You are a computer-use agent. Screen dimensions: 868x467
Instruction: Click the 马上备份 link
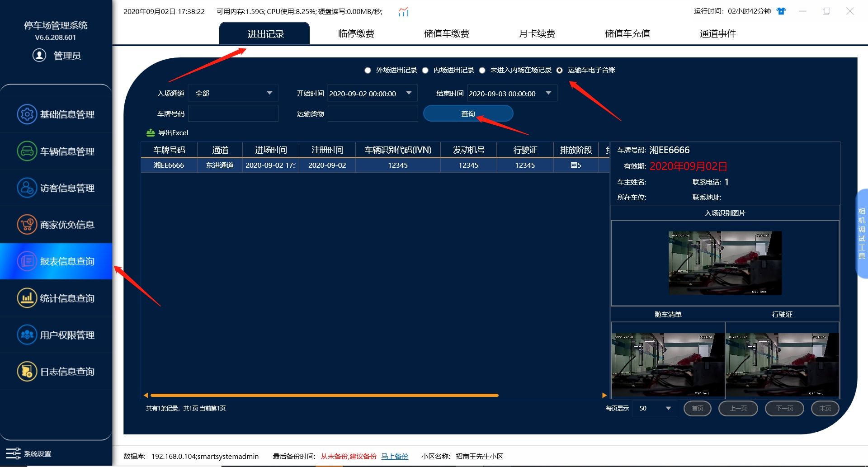(x=395, y=456)
